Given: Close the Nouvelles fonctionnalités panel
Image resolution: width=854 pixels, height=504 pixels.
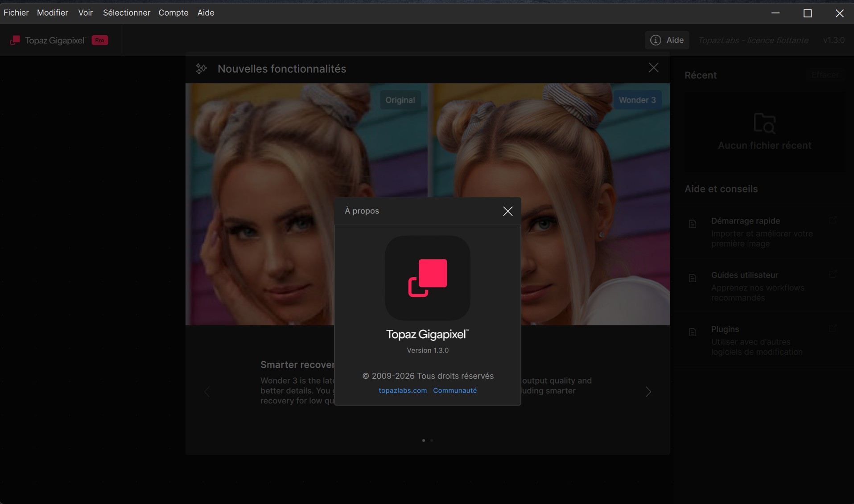Looking at the screenshot, I should (653, 68).
